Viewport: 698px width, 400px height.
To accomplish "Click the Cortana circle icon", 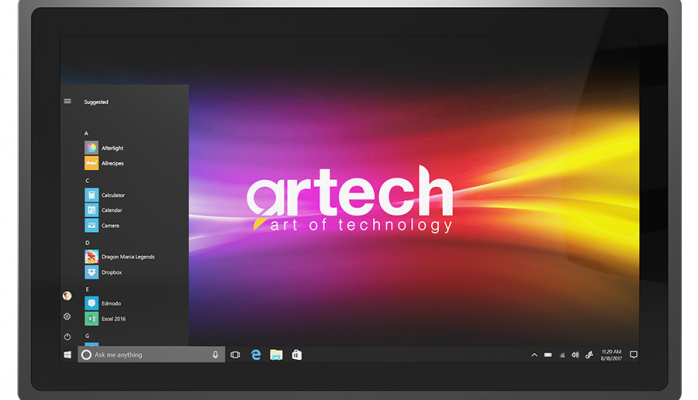I will [x=86, y=355].
